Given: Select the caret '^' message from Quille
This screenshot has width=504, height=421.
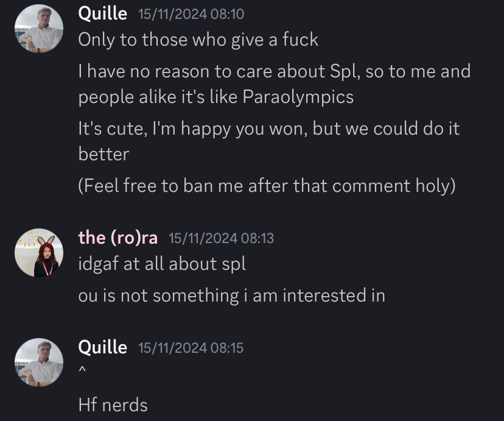Looking at the screenshot, I should [x=82, y=370].
